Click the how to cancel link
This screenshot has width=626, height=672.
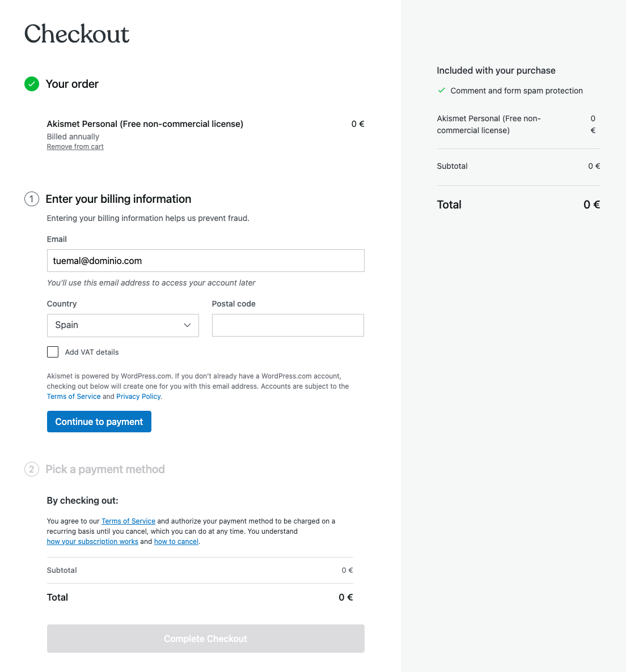(x=176, y=542)
